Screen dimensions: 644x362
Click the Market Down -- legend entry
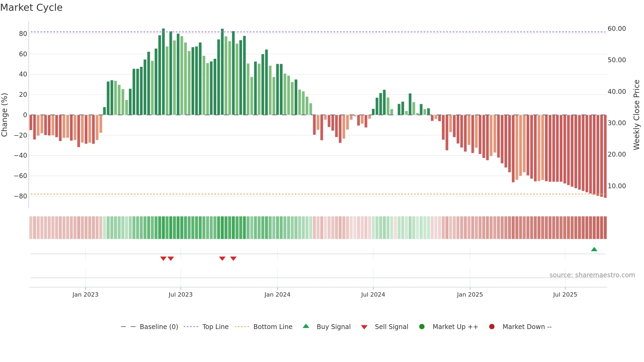tap(520, 327)
